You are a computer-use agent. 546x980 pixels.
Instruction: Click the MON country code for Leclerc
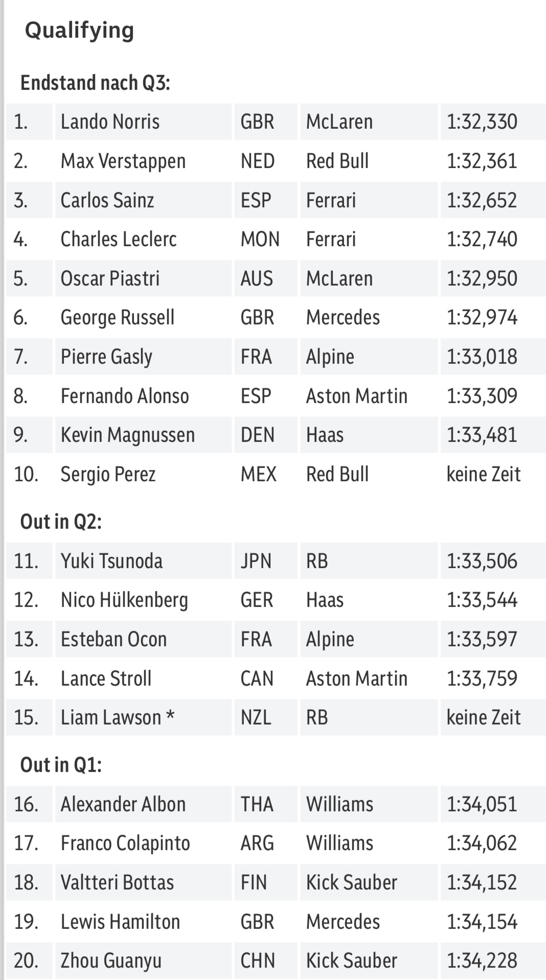tap(260, 239)
